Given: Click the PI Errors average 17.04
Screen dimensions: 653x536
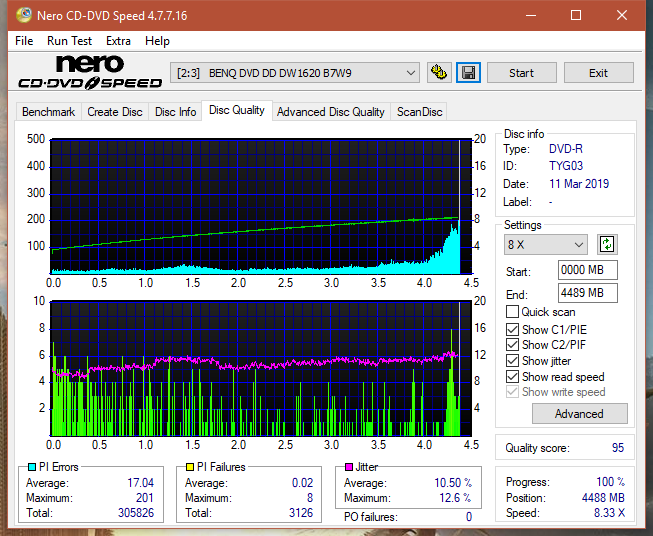Looking at the screenshot, I should pyautogui.click(x=140, y=483).
